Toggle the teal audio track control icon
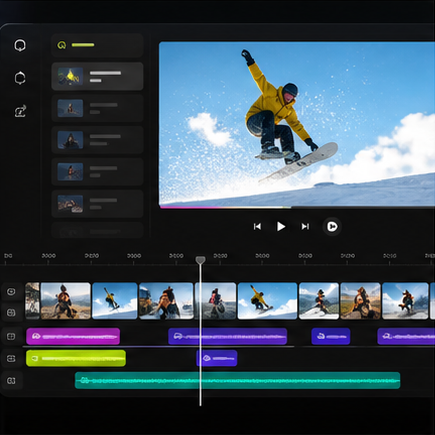 (11, 380)
